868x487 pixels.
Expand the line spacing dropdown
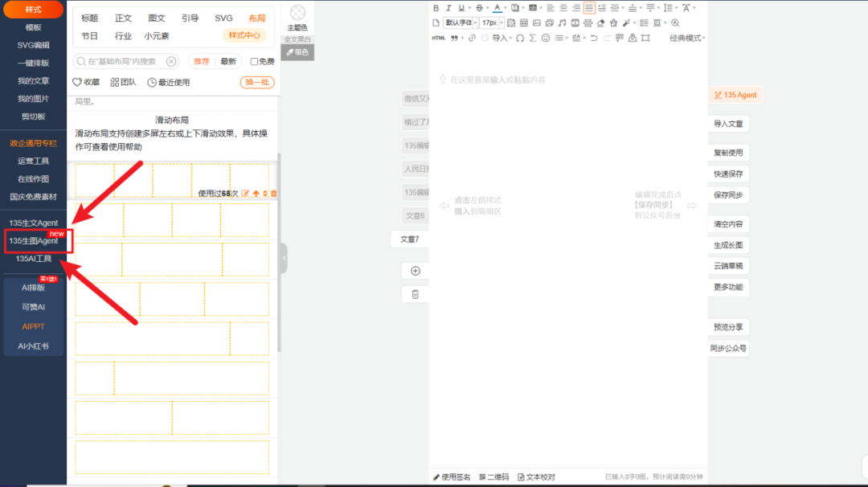coord(677,8)
